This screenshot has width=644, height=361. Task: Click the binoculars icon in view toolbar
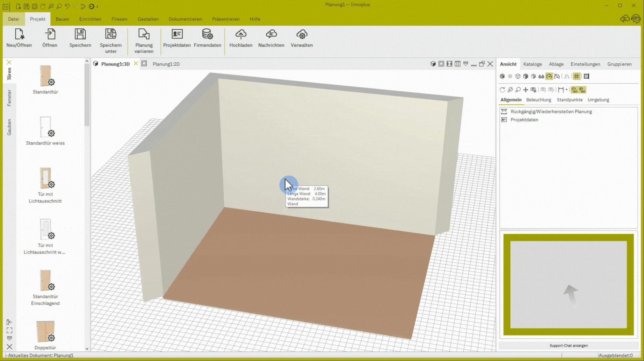click(541, 76)
